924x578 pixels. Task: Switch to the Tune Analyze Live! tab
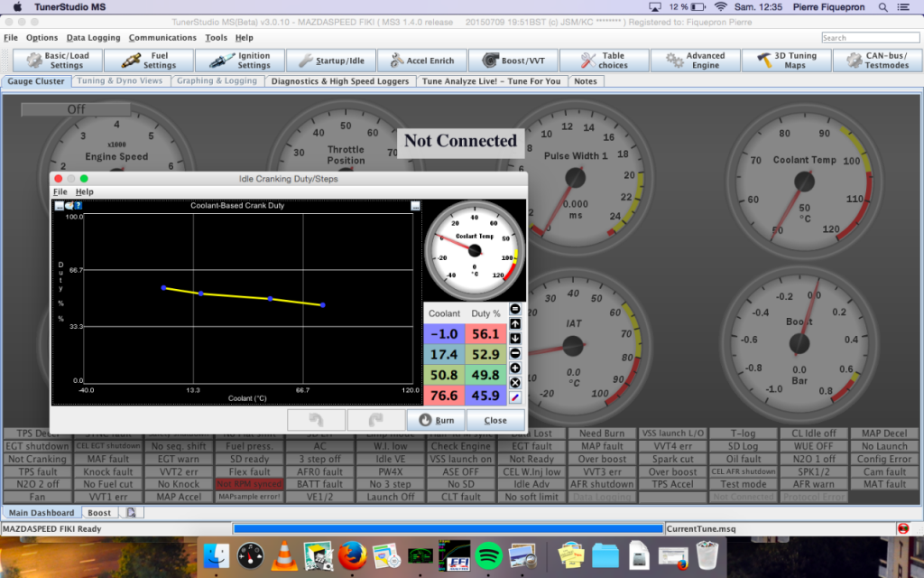(x=492, y=81)
